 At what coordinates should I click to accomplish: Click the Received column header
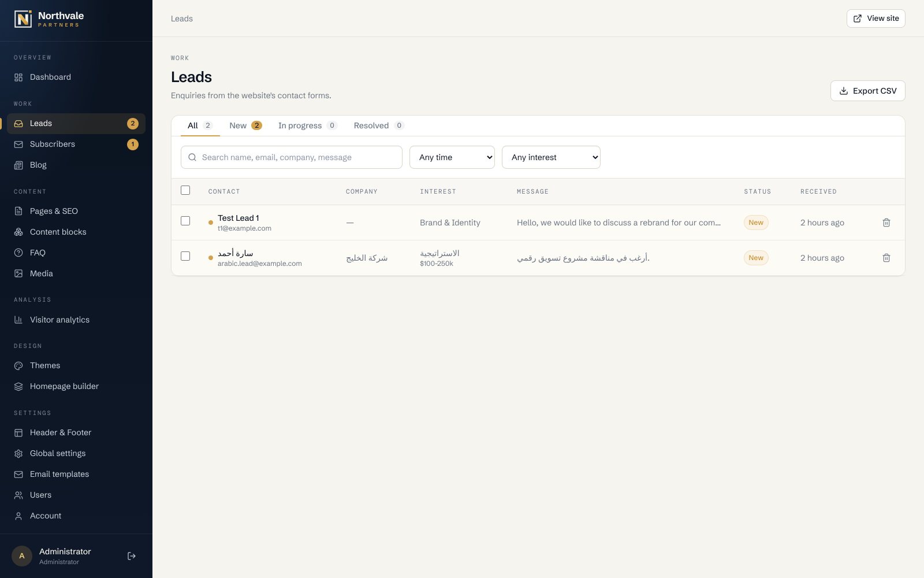click(x=818, y=191)
